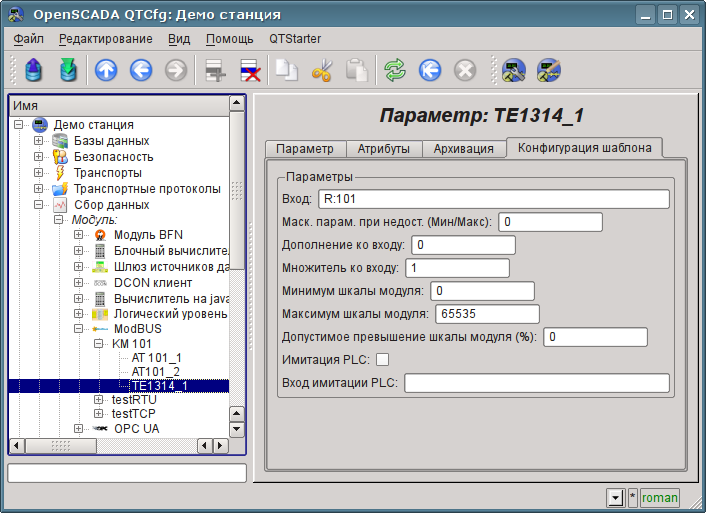
Task: Open the status bar dropdown arrow
Action: [615, 497]
